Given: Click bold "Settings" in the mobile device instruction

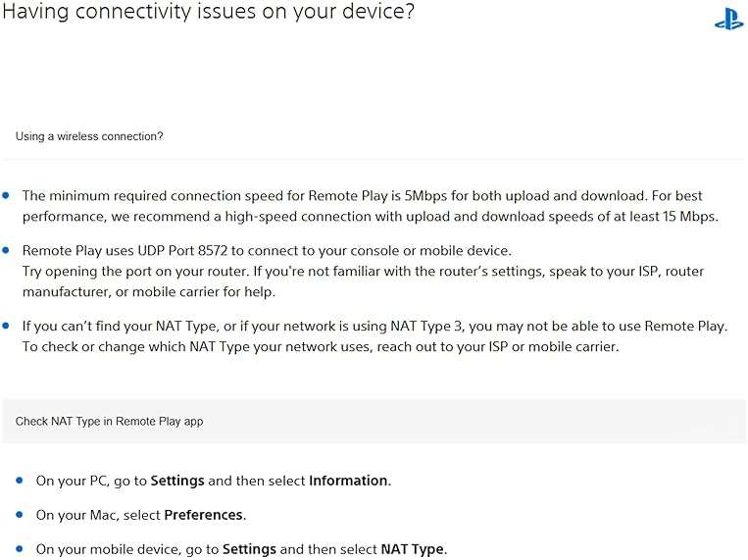Looking at the screenshot, I should [250, 549].
